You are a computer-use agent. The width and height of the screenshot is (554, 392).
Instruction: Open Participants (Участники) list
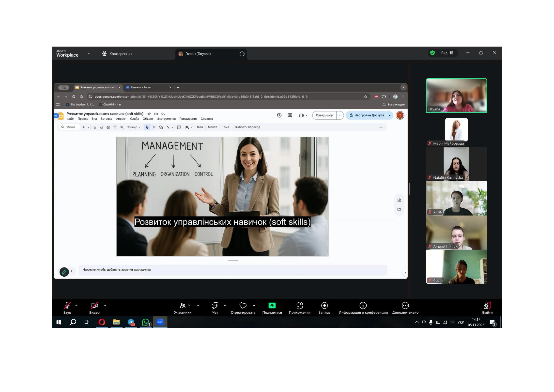tap(183, 306)
